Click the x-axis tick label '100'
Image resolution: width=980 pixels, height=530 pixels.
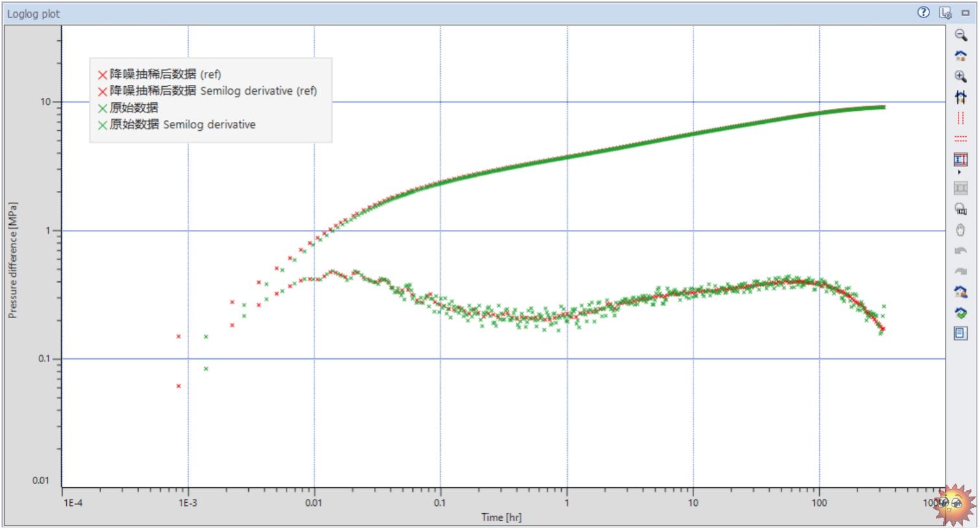[819, 503]
